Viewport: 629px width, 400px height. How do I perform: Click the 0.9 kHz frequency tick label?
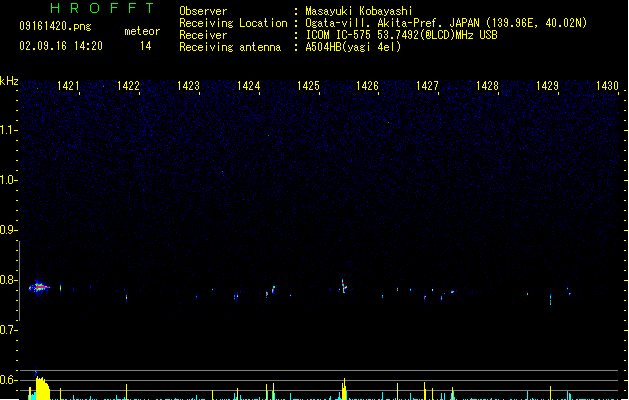pyautogui.click(x=8, y=230)
